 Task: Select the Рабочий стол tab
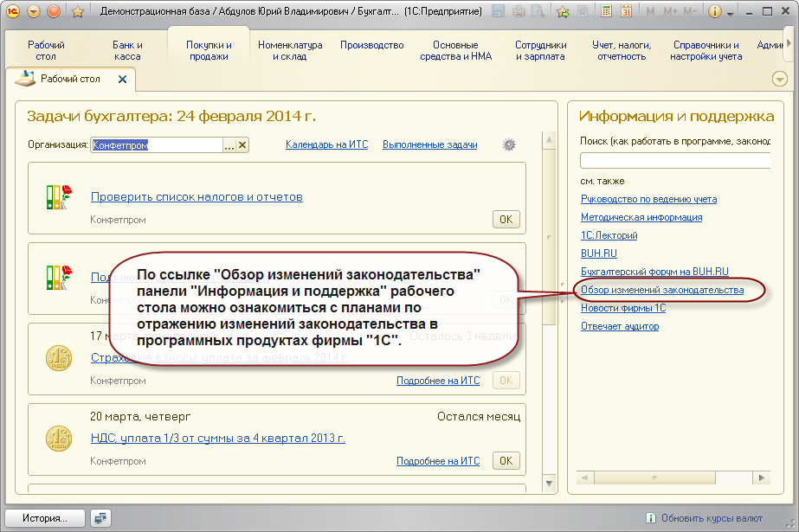(x=70, y=79)
